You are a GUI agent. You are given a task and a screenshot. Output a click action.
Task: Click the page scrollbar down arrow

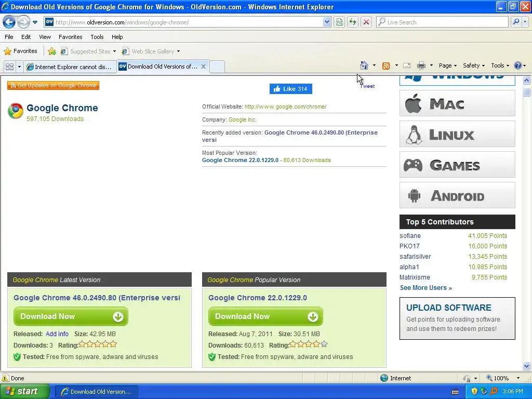pos(527,366)
